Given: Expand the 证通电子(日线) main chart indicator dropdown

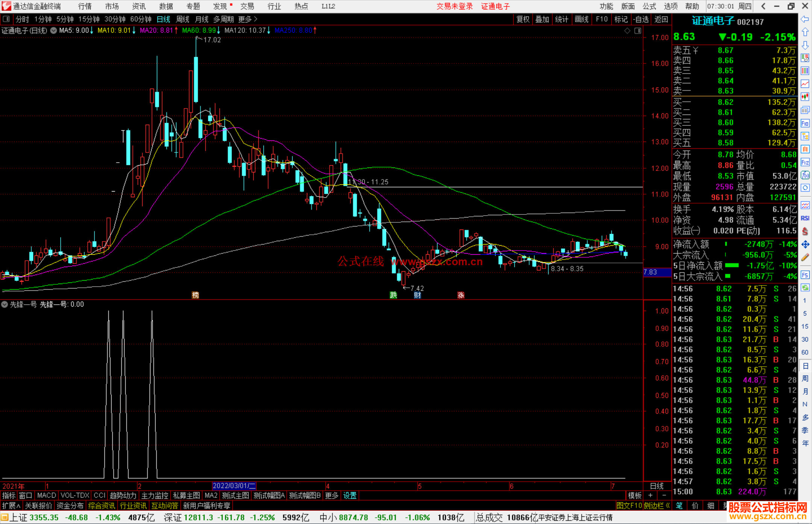Looking at the screenshot, I should [54, 30].
